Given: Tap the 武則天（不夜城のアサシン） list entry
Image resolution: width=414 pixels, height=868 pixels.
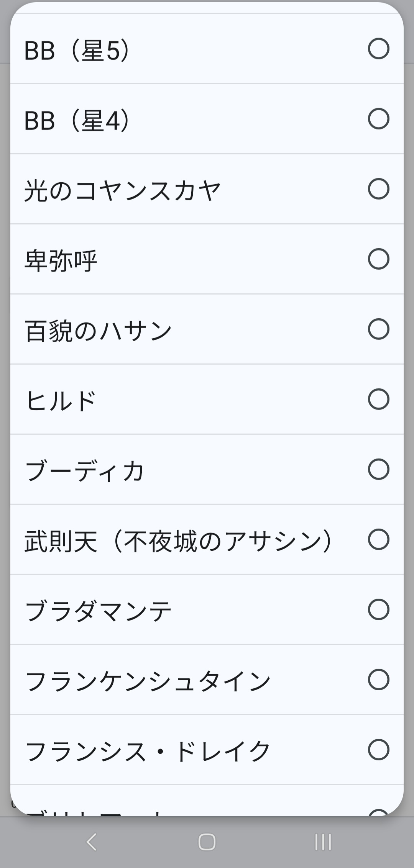Looking at the screenshot, I should point(178,540).
